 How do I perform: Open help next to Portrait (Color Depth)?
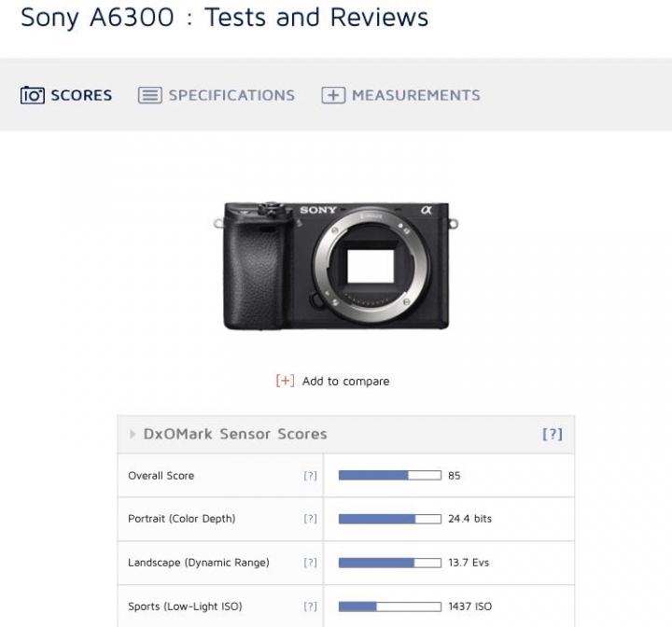coord(310,519)
